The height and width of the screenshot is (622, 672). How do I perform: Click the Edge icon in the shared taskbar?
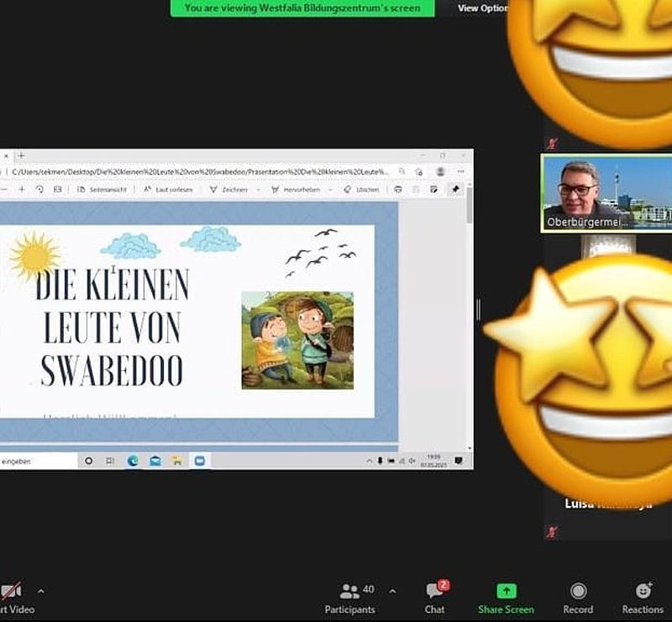pos(133,461)
